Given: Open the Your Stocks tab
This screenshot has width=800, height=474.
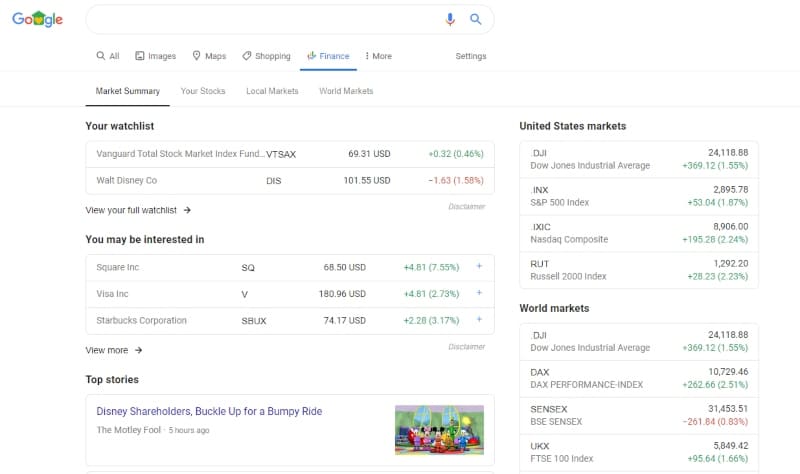Looking at the screenshot, I should point(203,91).
